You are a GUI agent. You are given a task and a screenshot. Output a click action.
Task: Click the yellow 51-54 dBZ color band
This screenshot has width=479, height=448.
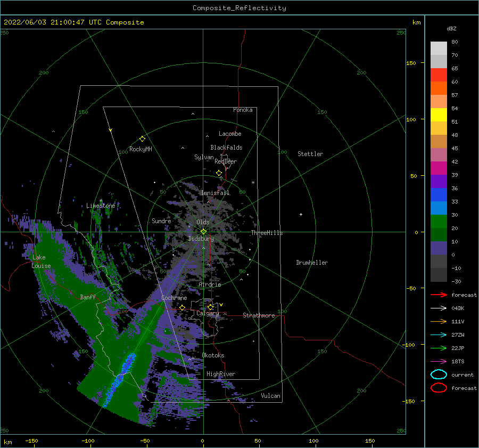coord(439,115)
